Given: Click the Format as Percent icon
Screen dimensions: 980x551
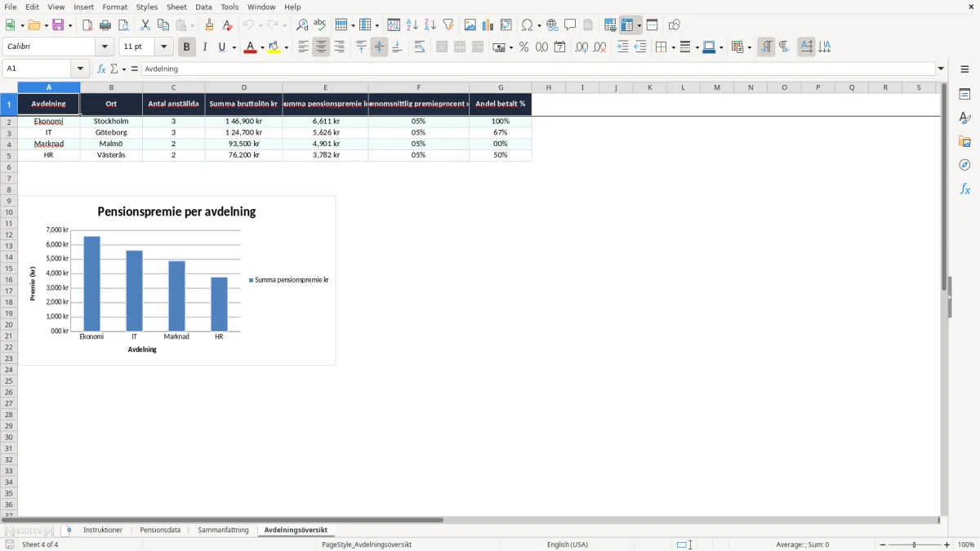Looking at the screenshot, I should [523, 47].
